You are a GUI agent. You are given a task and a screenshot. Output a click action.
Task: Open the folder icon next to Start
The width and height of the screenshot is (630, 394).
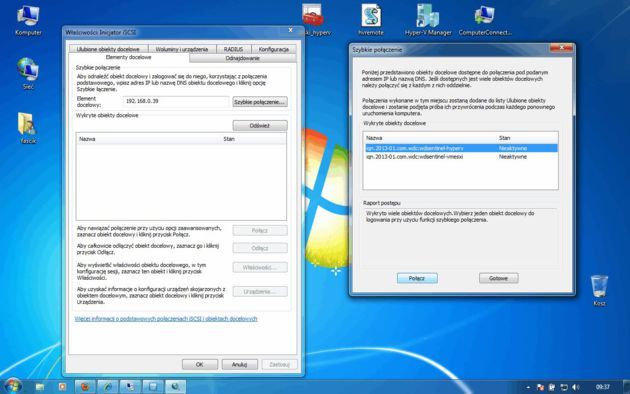(39, 387)
